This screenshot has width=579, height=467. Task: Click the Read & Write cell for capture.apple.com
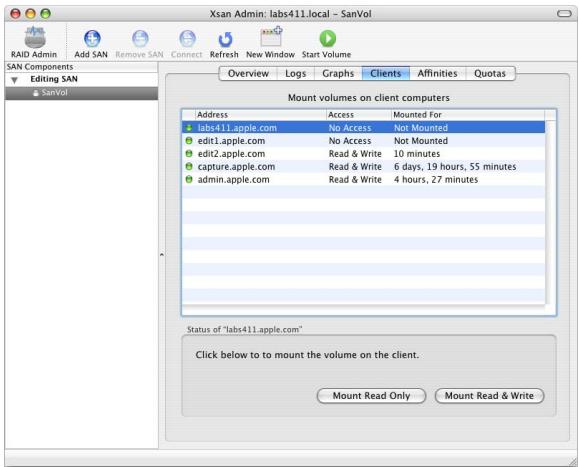(x=355, y=167)
